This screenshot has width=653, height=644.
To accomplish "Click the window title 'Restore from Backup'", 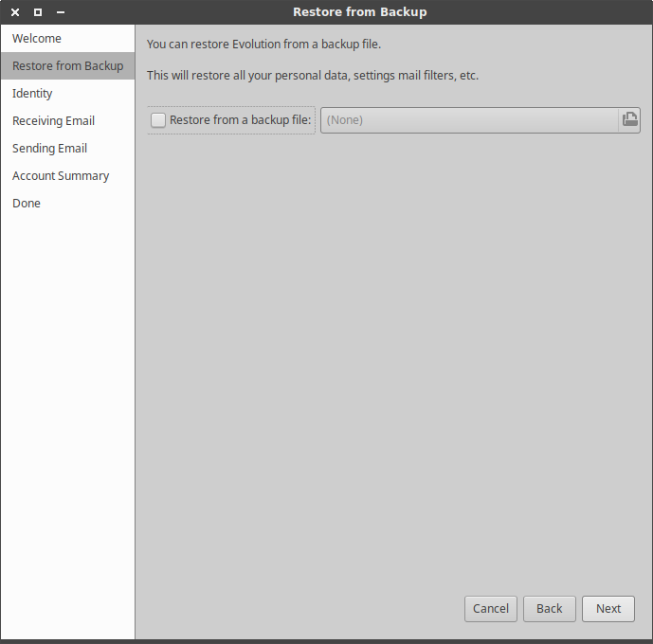I will point(359,12).
